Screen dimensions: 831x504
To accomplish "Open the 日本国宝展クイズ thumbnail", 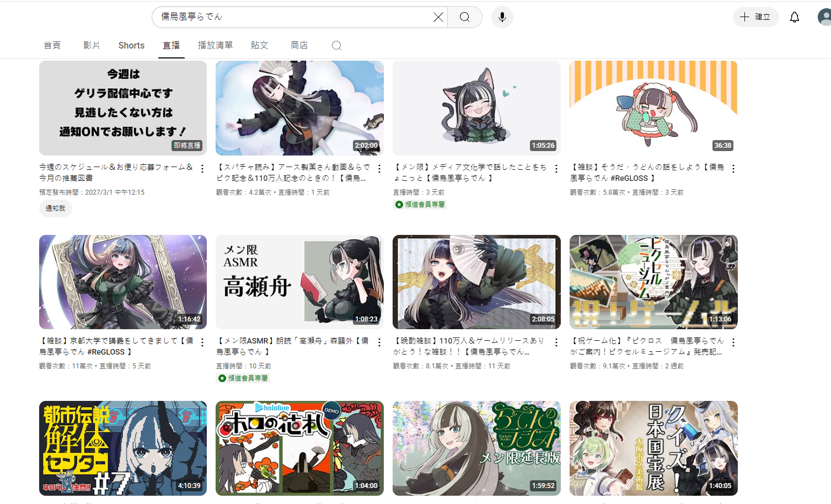I will (653, 448).
